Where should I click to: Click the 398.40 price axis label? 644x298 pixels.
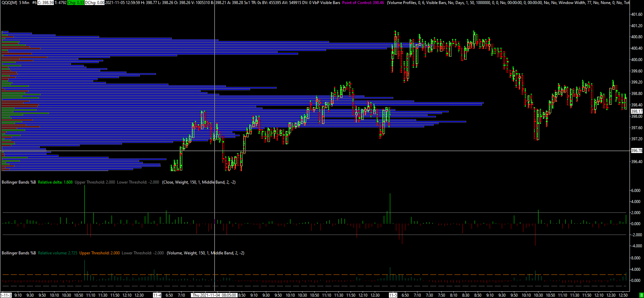[x=637, y=105]
